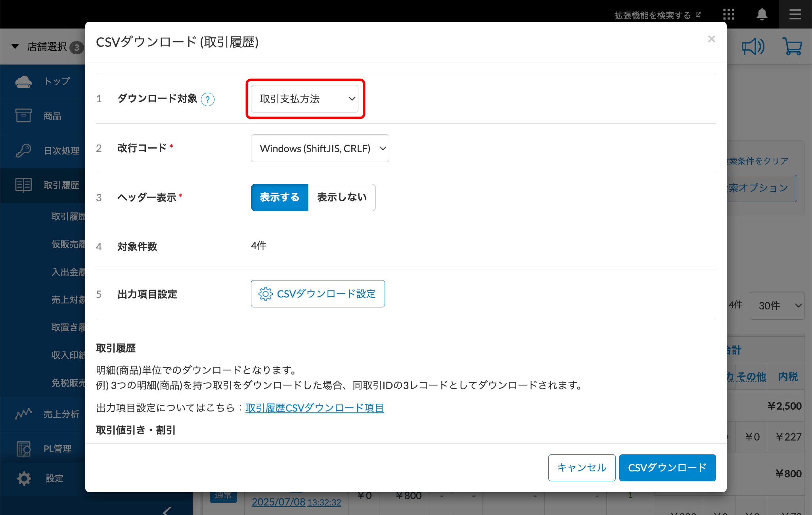This screenshot has width=812, height=515.
Task: Open the 取引履歴CSVダウンロード項目 link
Action: tap(314, 408)
